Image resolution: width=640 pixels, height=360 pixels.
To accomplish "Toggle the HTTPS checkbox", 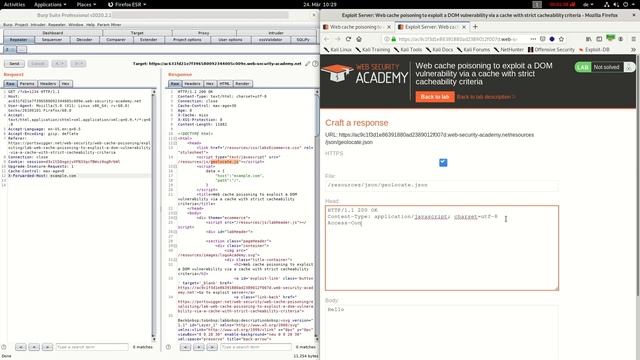I will 443,162.
